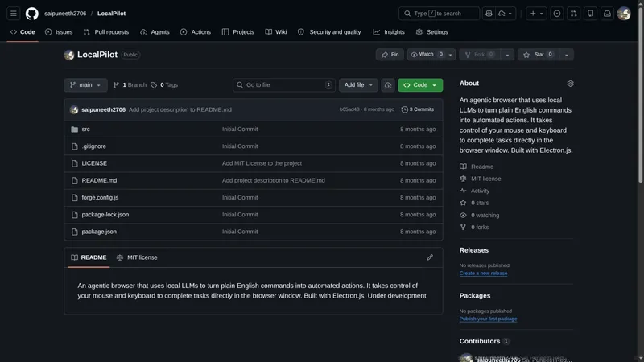Open the GitHub homepage logo

click(x=31, y=14)
